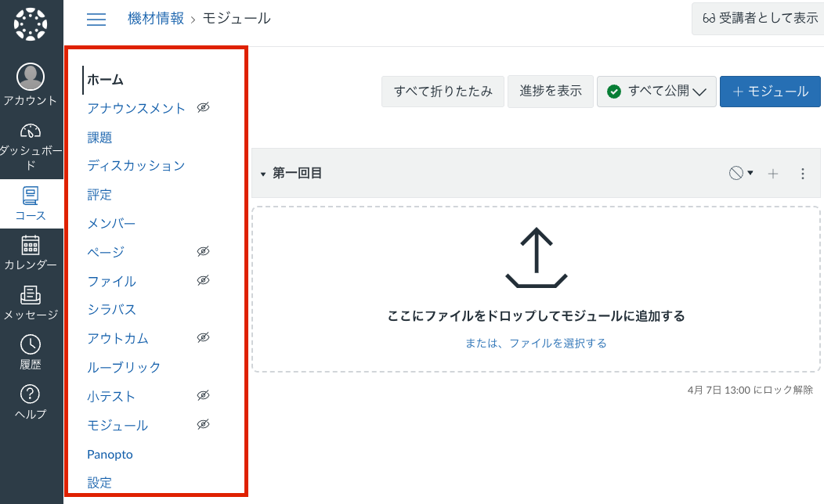Image resolution: width=824 pixels, height=504 pixels.
Task: Click the file drop upload area
Action: [x=535, y=290]
